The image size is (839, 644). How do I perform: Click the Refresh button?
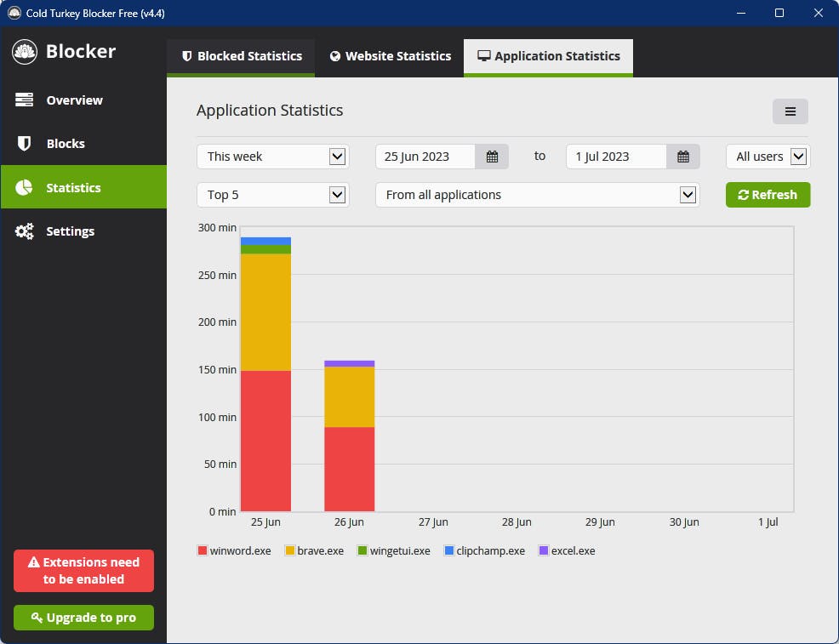point(768,195)
